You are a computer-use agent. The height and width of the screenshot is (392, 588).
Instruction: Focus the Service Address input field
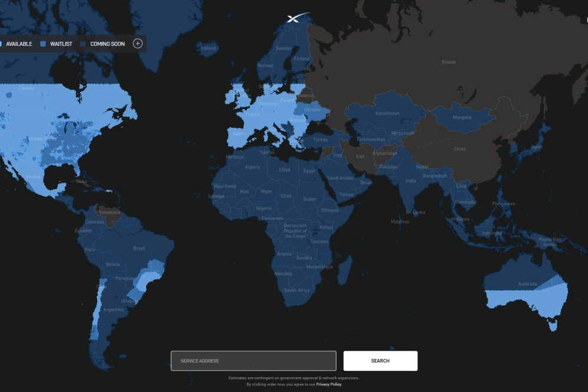point(253,361)
